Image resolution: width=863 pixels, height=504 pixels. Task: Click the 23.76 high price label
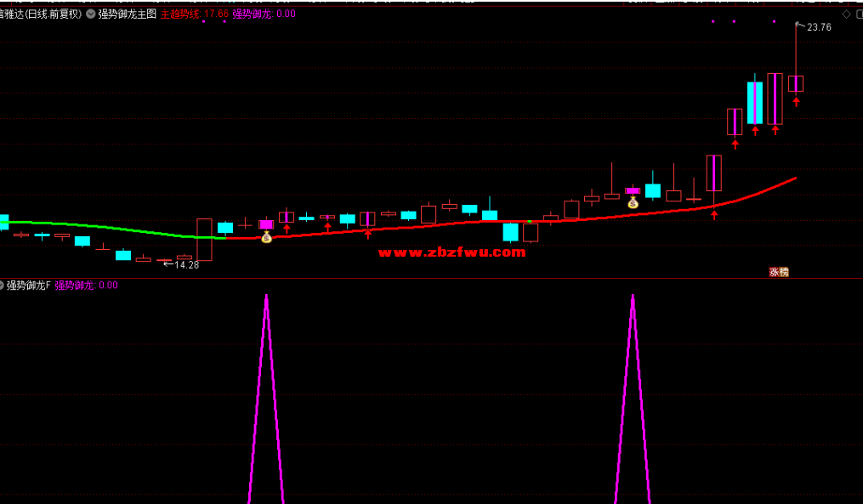pos(819,27)
